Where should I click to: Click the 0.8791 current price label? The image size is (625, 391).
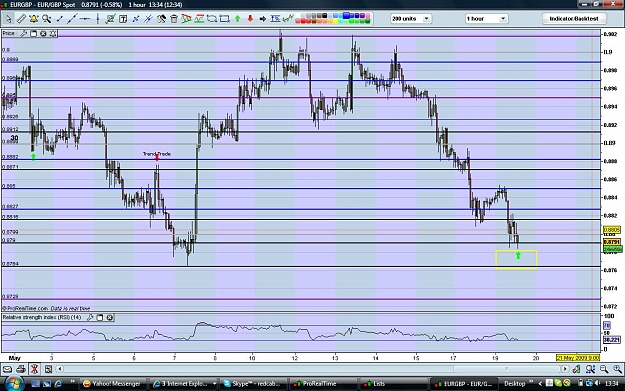pos(611,242)
